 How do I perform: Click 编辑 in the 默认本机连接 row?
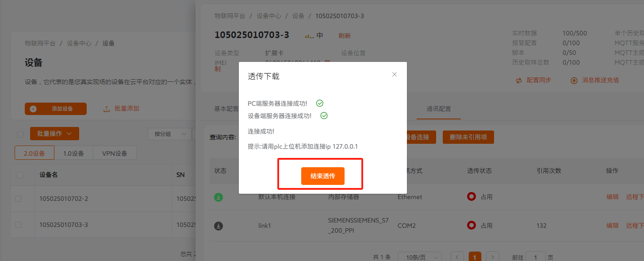click(613, 197)
